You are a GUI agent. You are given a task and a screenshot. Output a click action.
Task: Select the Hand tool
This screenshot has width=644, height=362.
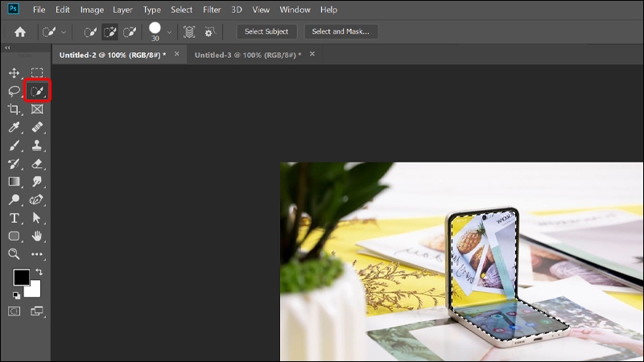[37, 236]
